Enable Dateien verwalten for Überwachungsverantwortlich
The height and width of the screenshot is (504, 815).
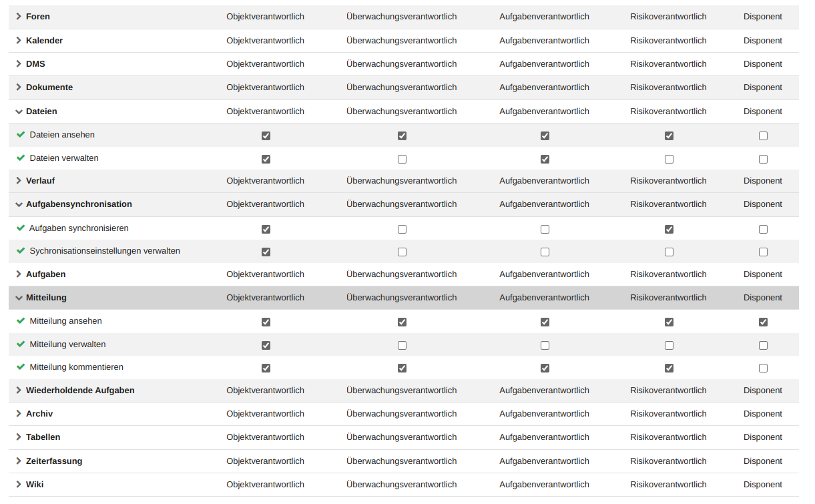[402, 159]
